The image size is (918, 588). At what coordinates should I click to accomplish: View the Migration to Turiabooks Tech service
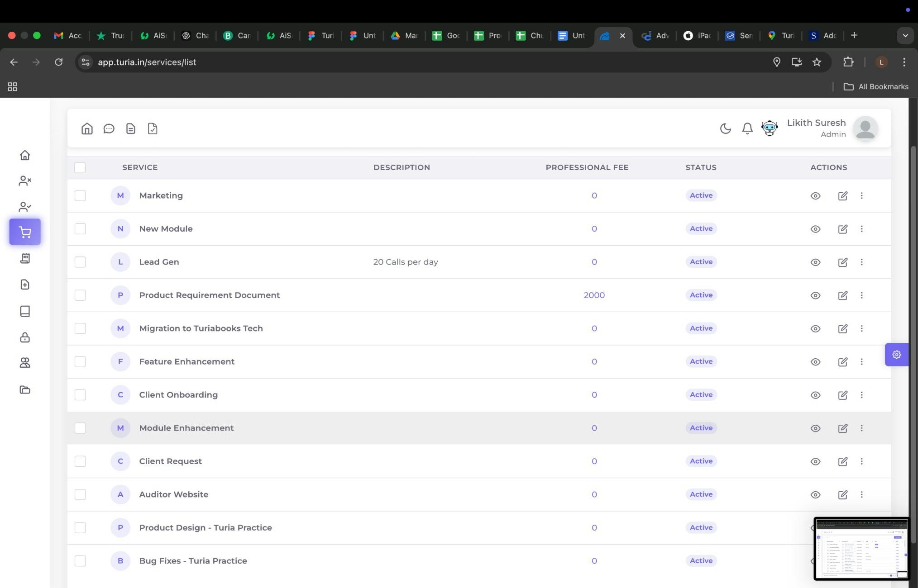pos(815,329)
